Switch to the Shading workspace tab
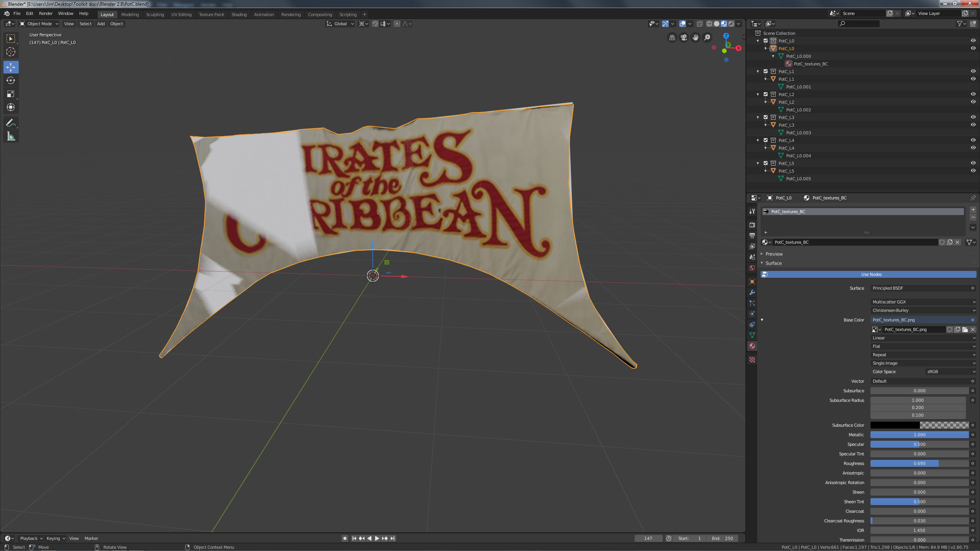This screenshot has width=980, height=551. tap(239, 15)
